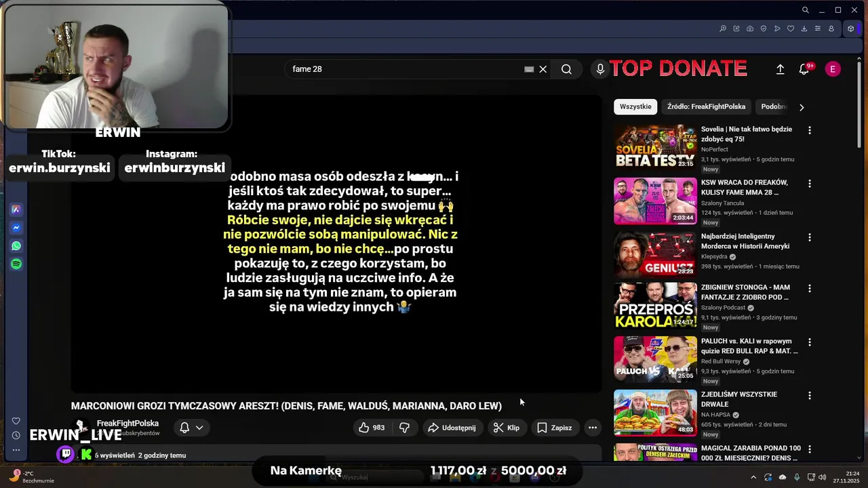Open the YouTube create/upload icon
The width and height of the screenshot is (868, 488).
pyautogui.click(x=781, y=69)
